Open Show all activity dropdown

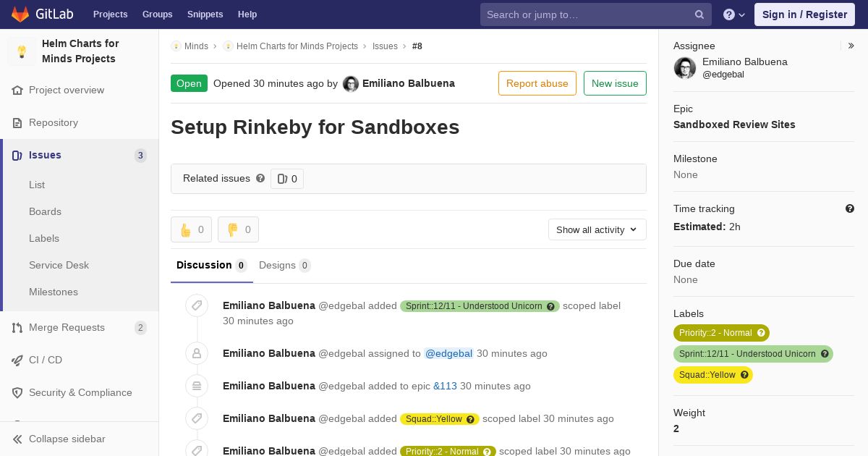(x=597, y=229)
